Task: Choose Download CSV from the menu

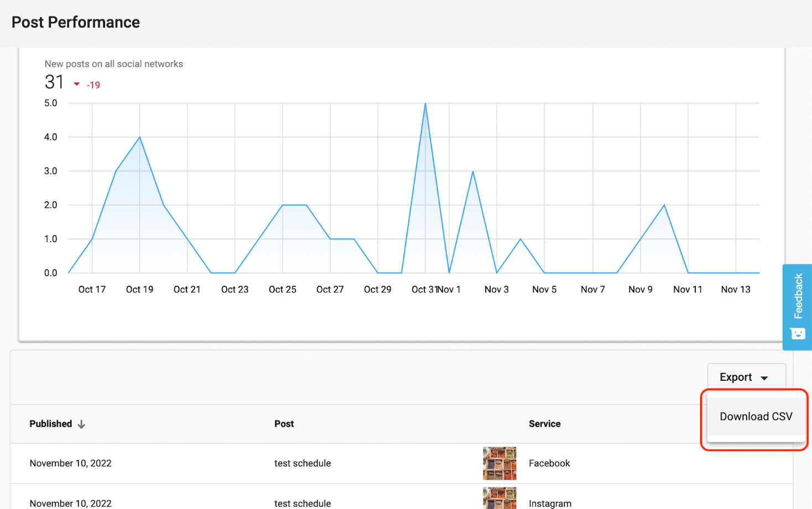Action: [x=756, y=417]
